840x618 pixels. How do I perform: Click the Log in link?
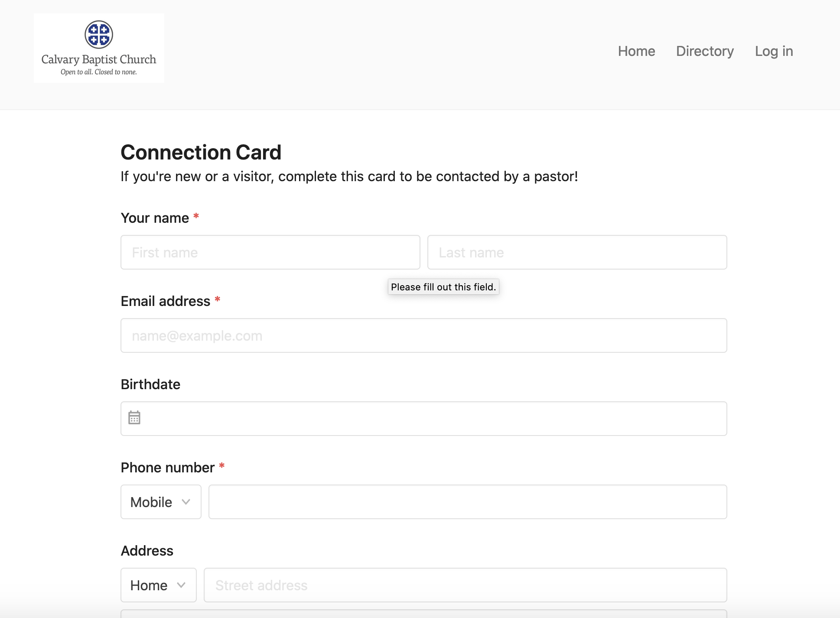774,51
